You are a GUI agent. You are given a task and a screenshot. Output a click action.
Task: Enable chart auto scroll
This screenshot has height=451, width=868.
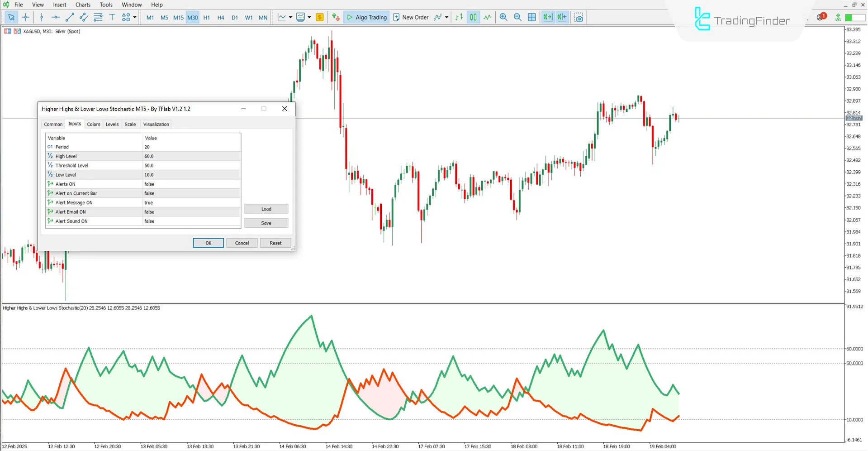548,17
